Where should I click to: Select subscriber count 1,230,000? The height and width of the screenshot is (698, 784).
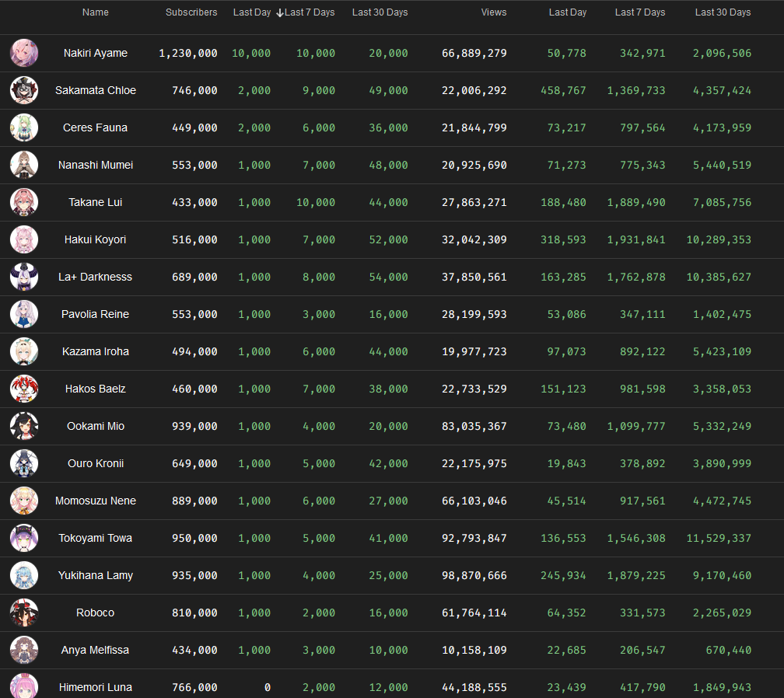(x=188, y=54)
